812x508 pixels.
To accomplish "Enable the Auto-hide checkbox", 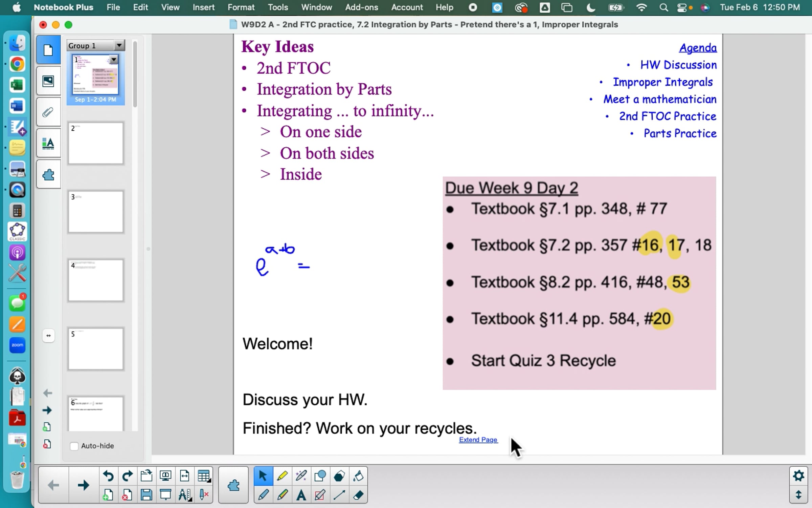I will pyautogui.click(x=74, y=446).
